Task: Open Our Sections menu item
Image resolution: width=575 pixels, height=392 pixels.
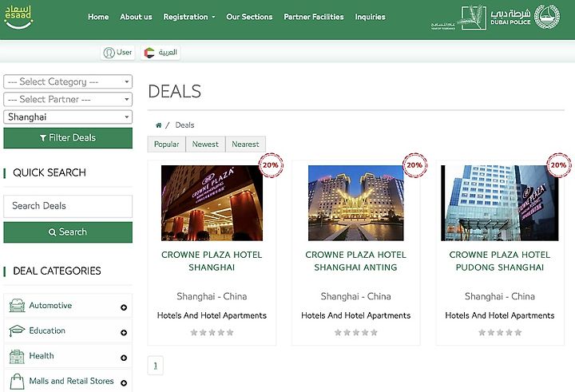Action: pyautogui.click(x=249, y=17)
